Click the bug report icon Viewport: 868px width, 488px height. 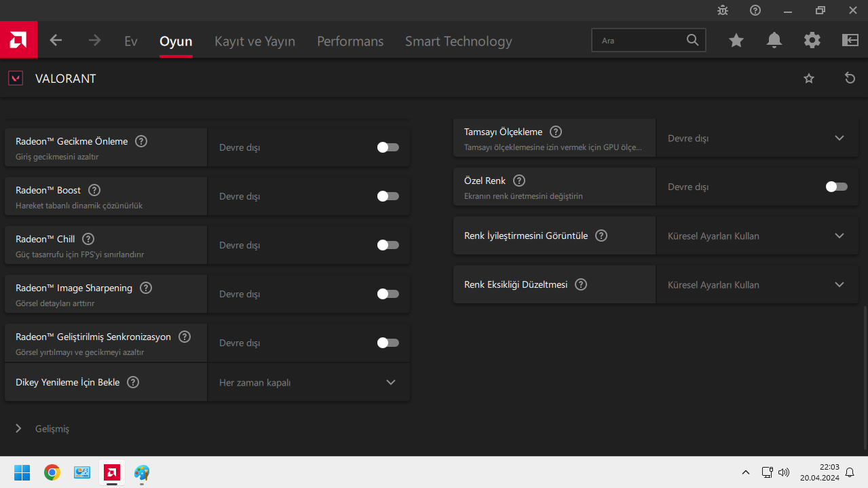tap(723, 10)
